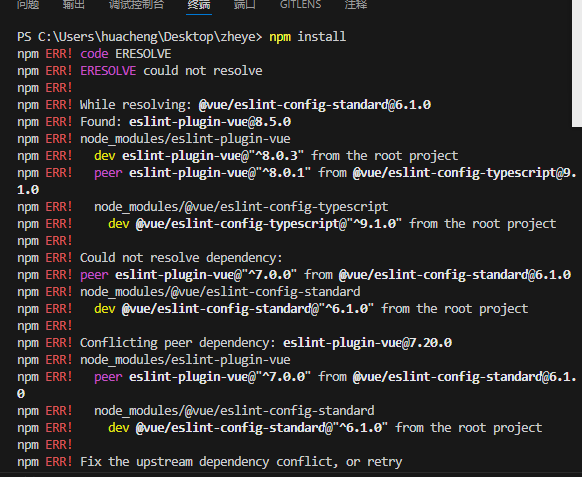This screenshot has width=582, height=477.
Task: Click 'Found: eslint-plugin-vue@8.5.0' text
Action: [x=186, y=122]
